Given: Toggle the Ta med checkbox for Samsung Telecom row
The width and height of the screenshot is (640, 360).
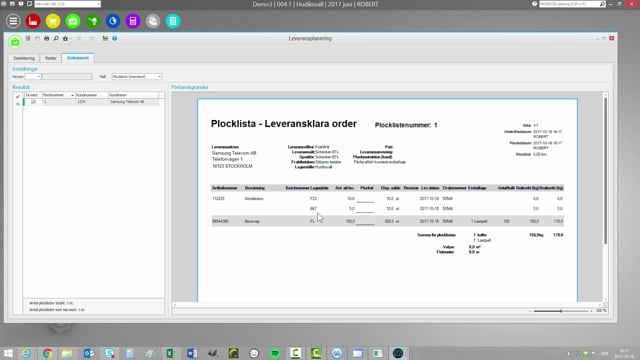Looking at the screenshot, I should point(33,102).
